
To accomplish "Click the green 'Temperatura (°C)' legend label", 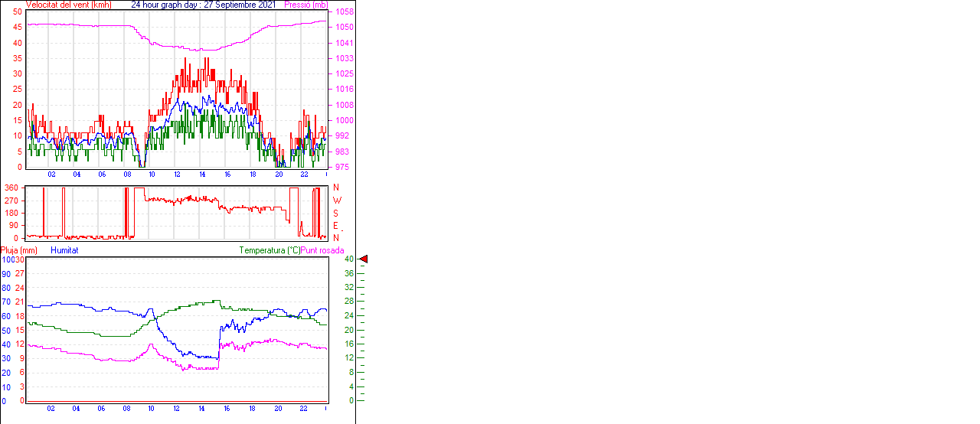I will point(269,250).
